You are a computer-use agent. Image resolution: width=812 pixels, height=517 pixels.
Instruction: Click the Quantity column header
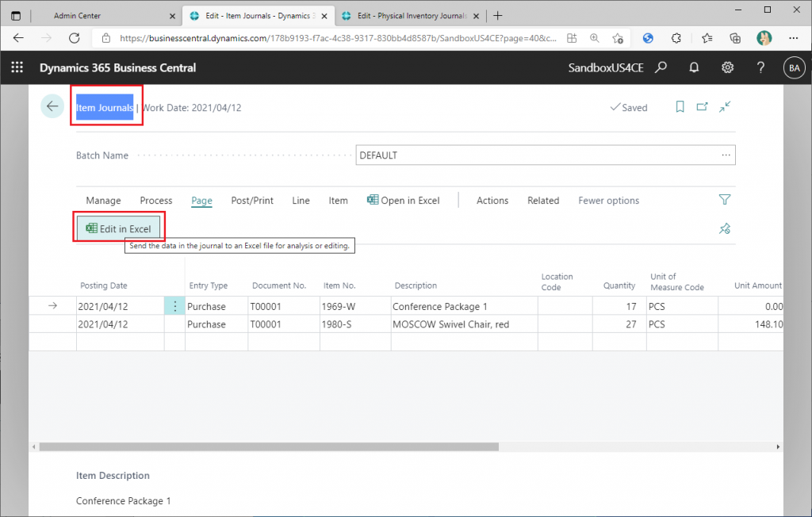(x=619, y=285)
